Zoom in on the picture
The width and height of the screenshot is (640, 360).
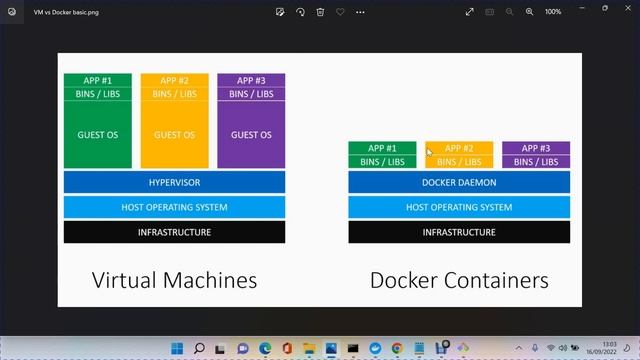[x=529, y=12]
